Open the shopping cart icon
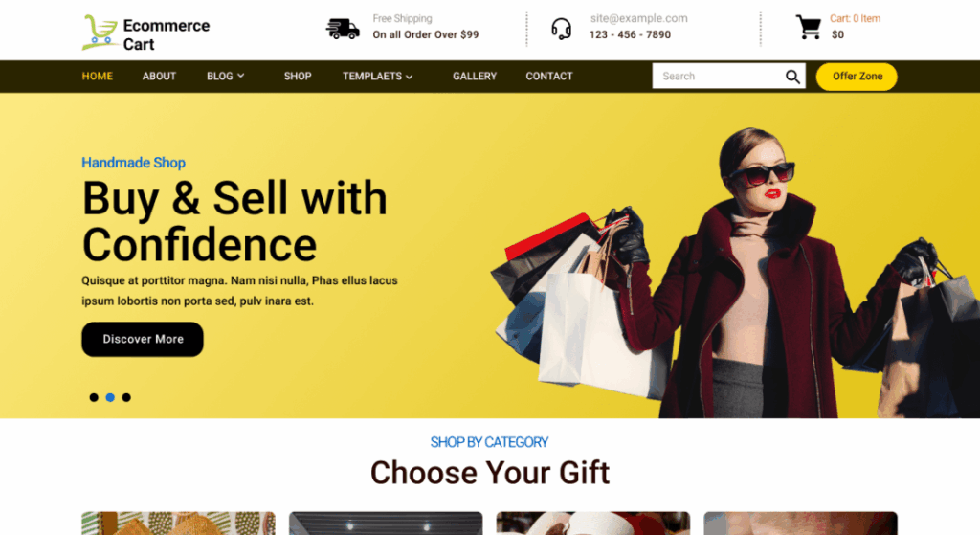Screen dimensions: 980x535 808,28
